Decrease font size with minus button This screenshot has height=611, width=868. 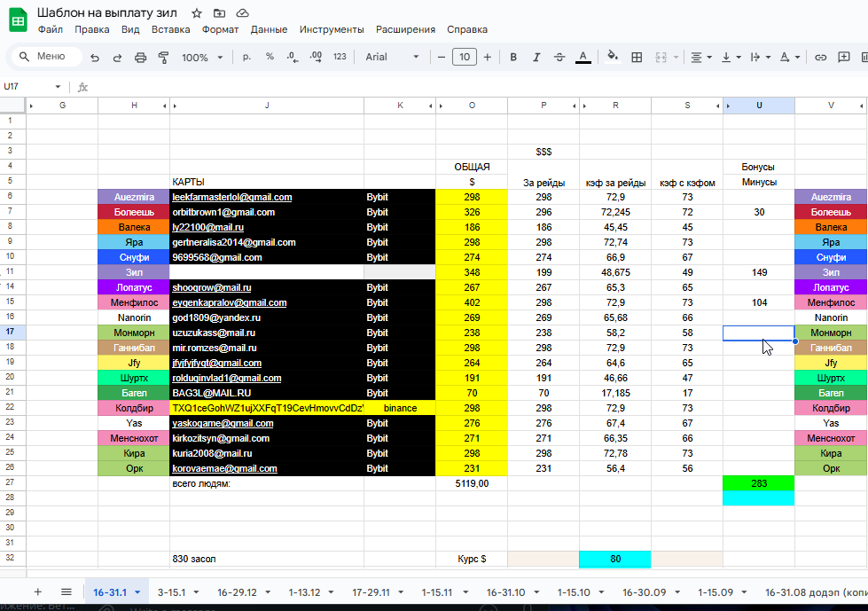click(442, 57)
